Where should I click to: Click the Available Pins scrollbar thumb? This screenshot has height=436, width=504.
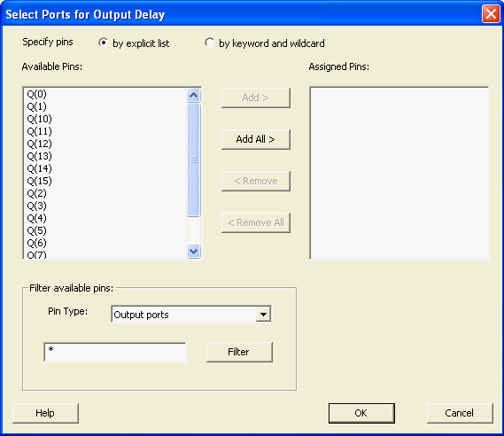tap(193, 160)
